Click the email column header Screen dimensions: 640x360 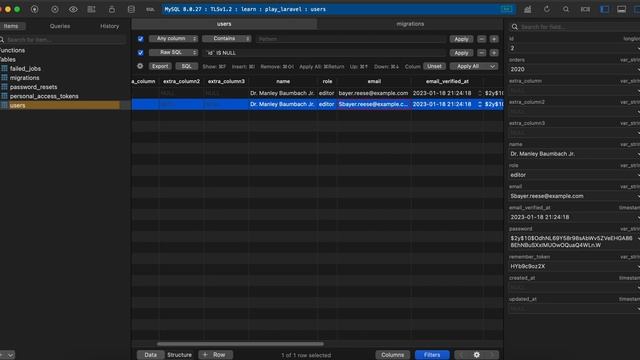374,81
